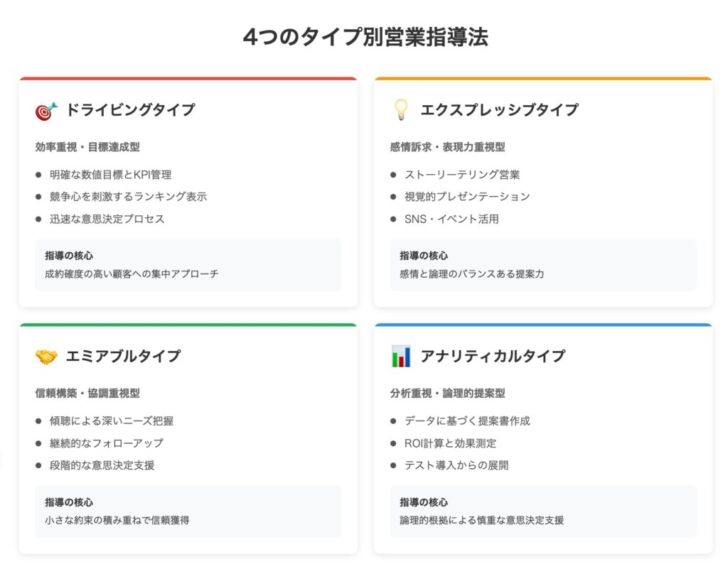Click the handshake icon for エミアブルタイプ
The width and height of the screenshot is (728, 574).
pos(46,357)
